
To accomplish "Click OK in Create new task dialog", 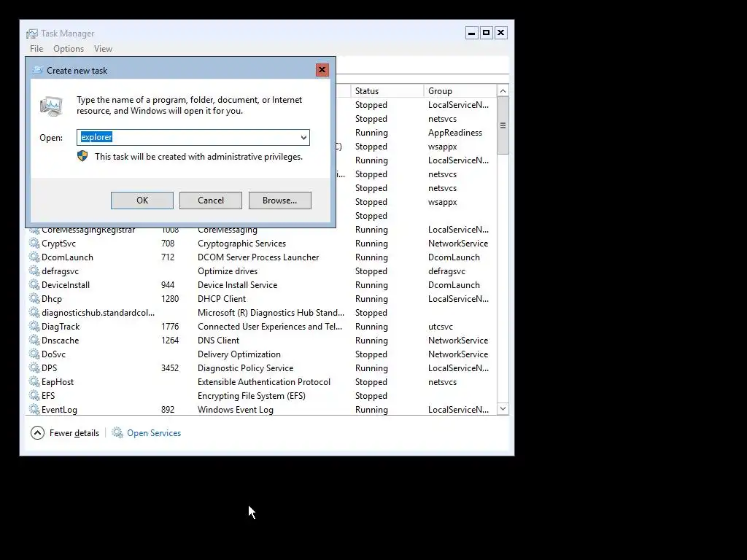I will coord(142,201).
